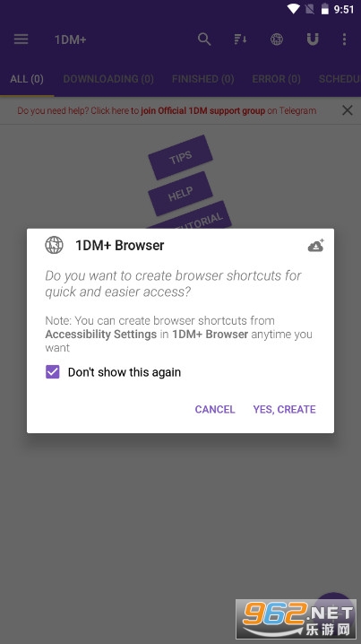Switch to the FINISHED (0) tab
Image resolution: width=361 pixels, height=644 pixels.
point(202,79)
